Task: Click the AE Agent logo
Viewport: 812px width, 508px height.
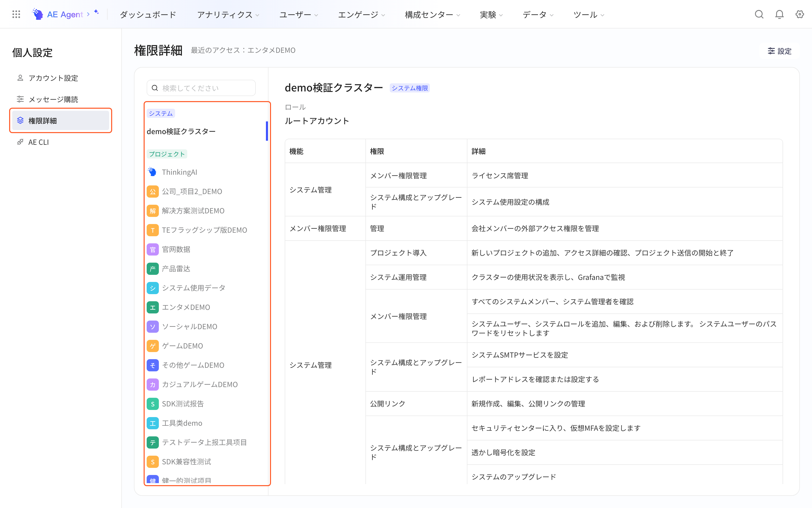Action: click(x=57, y=14)
